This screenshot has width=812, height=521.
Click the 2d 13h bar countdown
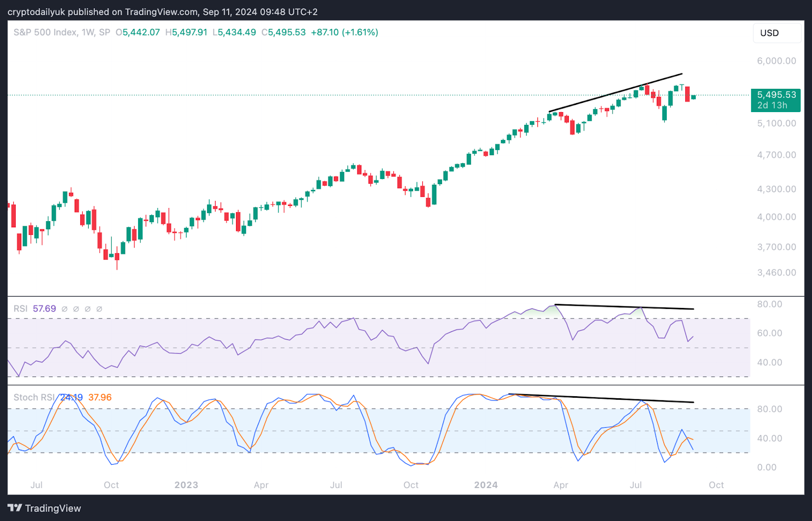click(x=772, y=106)
